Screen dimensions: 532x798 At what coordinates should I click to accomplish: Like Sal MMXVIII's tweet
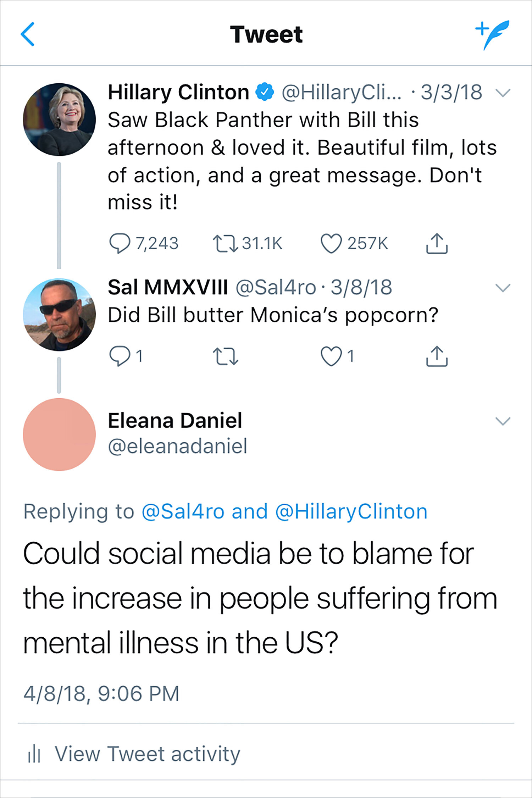click(331, 356)
